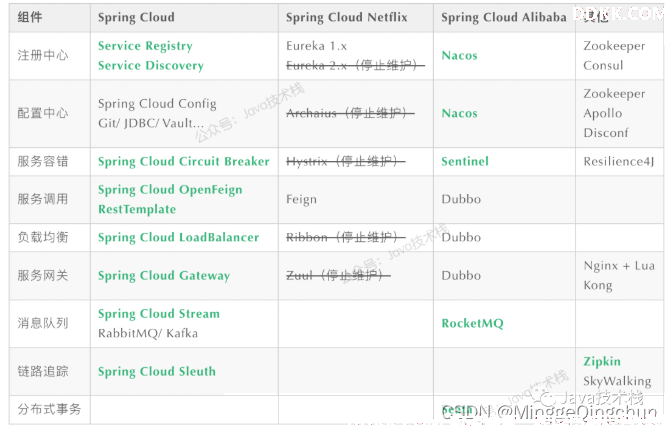Click Spring Cloud LoadBalancer text
Viewport: 672px width, 432px height.
point(179,237)
